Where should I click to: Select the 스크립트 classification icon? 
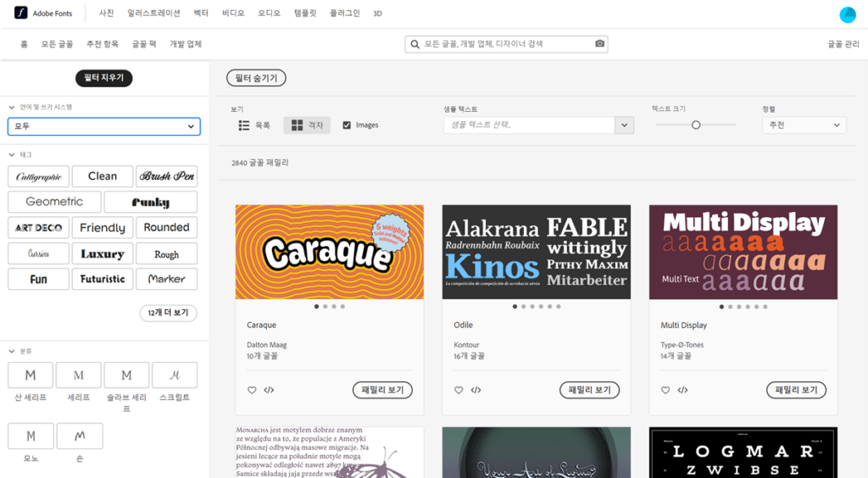[x=175, y=375]
